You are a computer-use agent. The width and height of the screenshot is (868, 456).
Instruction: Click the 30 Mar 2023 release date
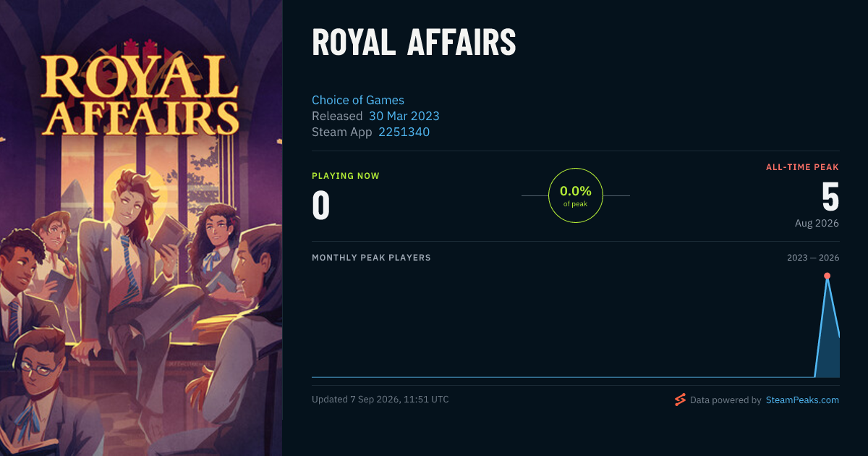pyautogui.click(x=404, y=116)
